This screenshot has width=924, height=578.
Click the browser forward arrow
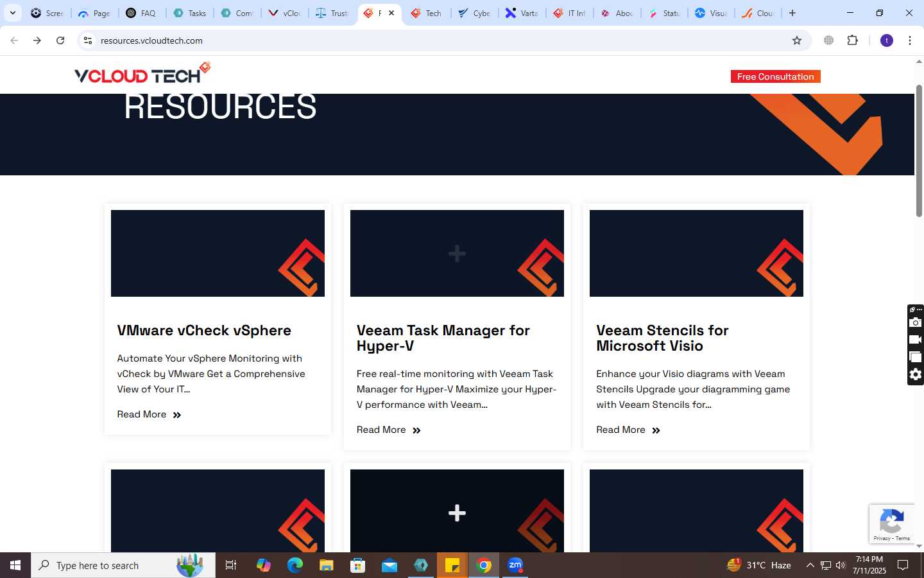[x=37, y=40]
